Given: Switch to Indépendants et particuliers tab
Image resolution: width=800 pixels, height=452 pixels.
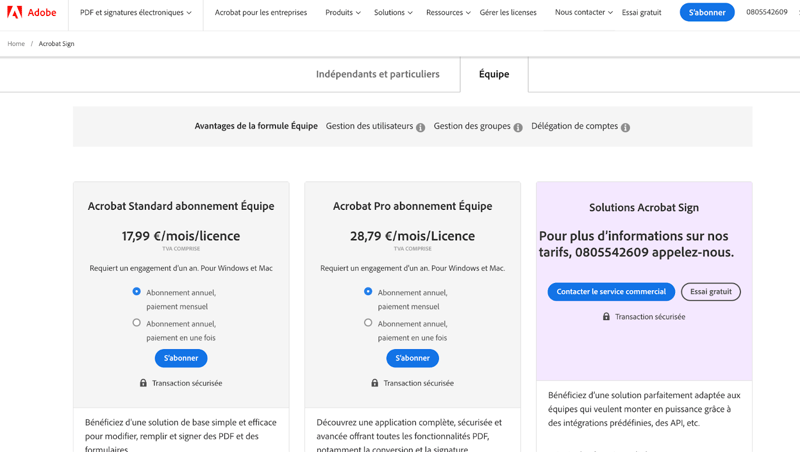Looking at the screenshot, I should pos(378,74).
